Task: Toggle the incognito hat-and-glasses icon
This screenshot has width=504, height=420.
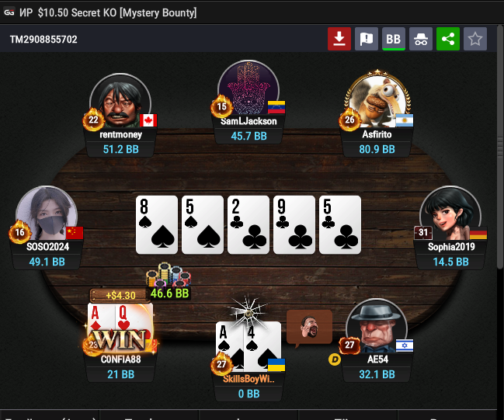Action: (421, 39)
